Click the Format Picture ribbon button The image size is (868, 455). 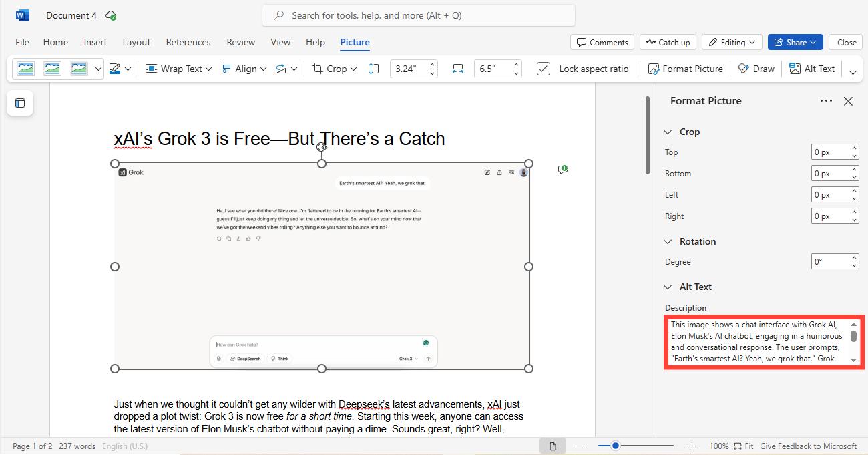coord(685,69)
